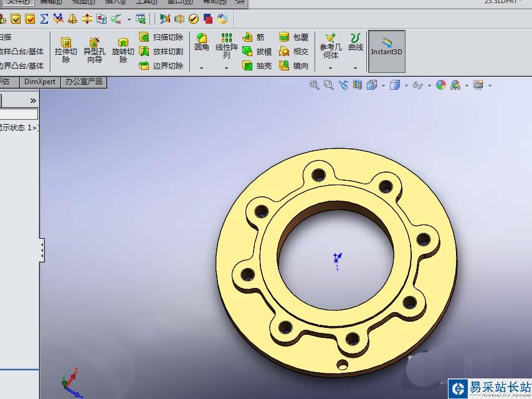532x399 pixels.
Task: Click the Previous View icon
Action: [343, 85]
